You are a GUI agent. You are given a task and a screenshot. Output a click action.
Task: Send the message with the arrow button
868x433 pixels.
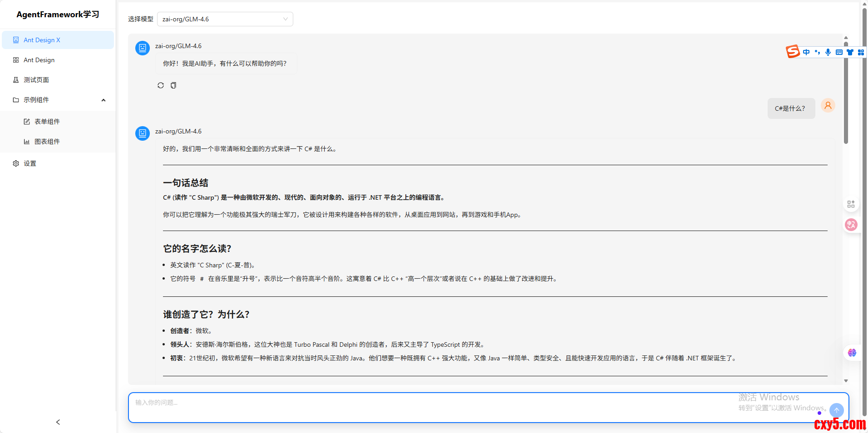pos(836,410)
